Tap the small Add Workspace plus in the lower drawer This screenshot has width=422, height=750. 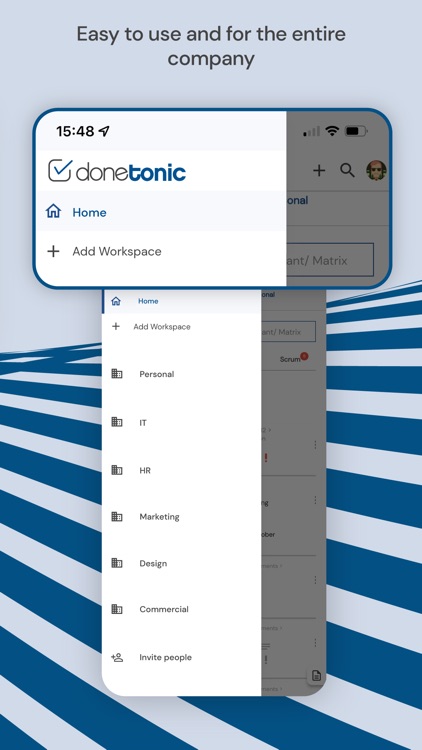pyautogui.click(x=115, y=326)
